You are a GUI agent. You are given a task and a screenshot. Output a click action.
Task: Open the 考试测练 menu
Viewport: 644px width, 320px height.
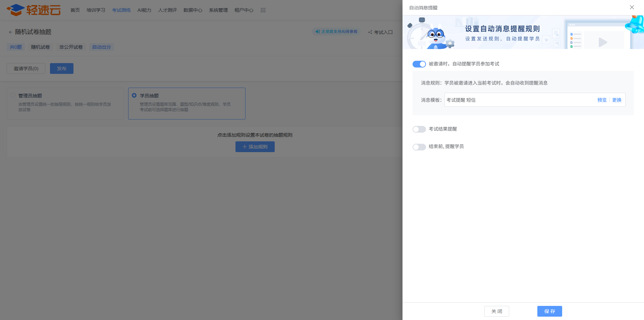pyautogui.click(x=121, y=10)
